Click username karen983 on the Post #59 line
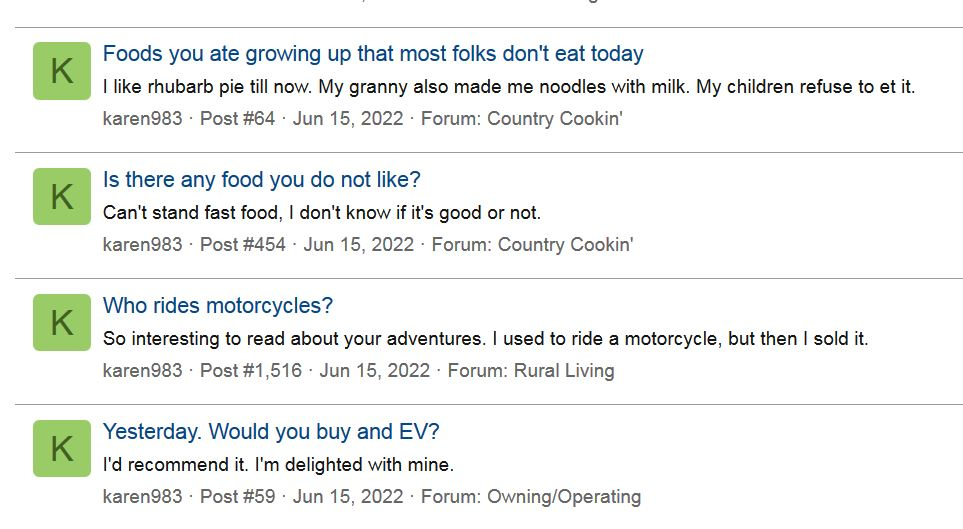 point(142,497)
